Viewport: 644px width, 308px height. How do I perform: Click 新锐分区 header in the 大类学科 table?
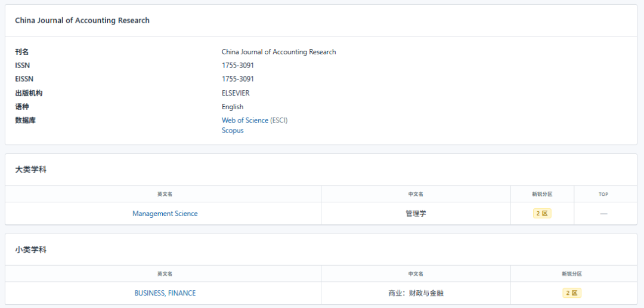coord(542,194)
